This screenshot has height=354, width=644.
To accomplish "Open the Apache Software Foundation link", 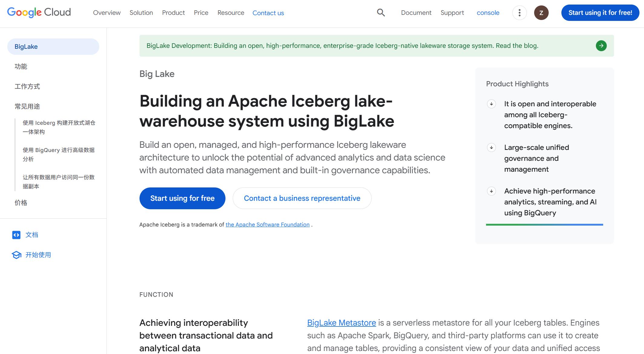I will [267, 224].
